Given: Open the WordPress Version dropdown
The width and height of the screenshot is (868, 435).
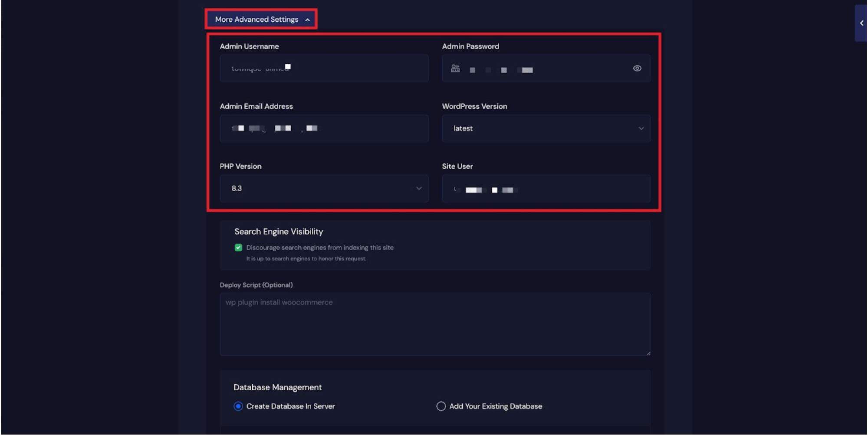Looking at the screenshot, I should [641, 128].
